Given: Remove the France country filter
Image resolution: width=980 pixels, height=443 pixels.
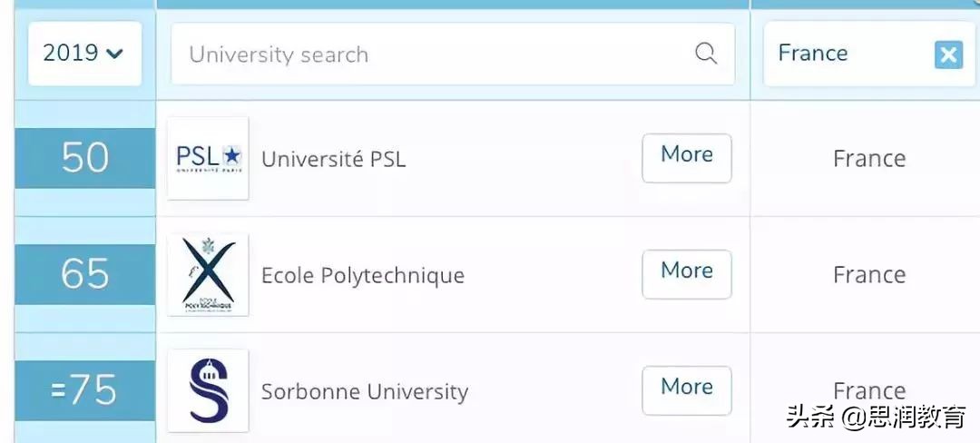Looking at the screenshot, I should pos(948,54).
